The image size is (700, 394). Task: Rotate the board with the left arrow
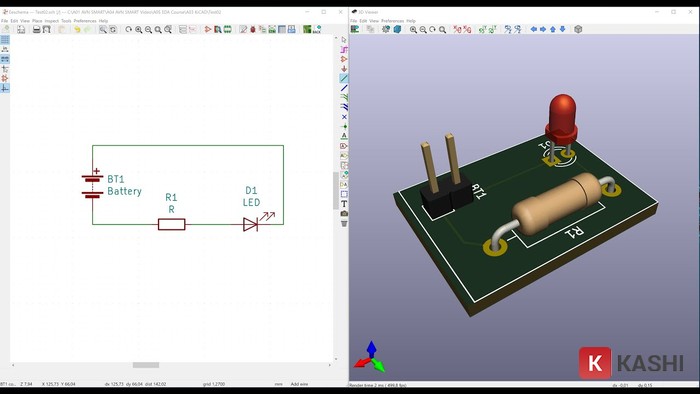click(x=533, y=29)
